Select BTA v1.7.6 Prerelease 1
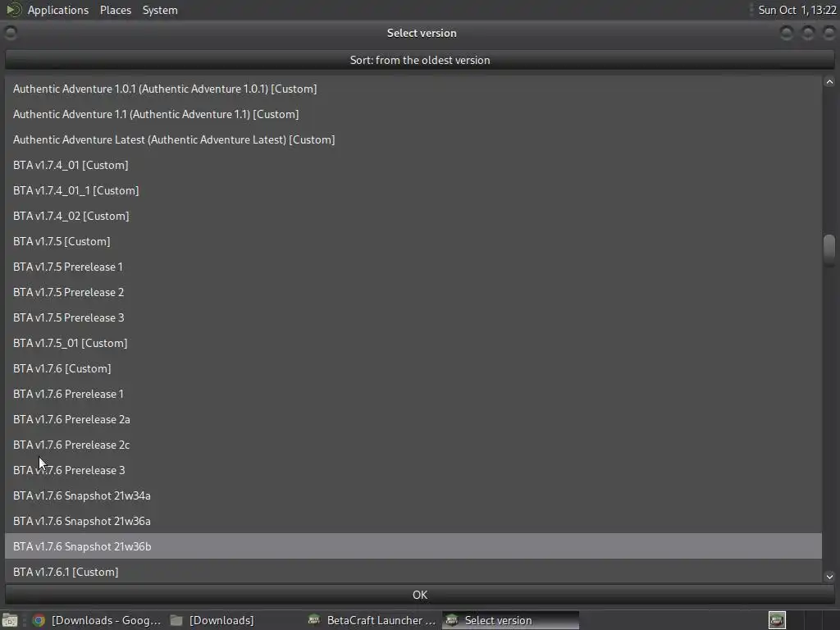Viewport: 840px width, 630px height. 413,395
